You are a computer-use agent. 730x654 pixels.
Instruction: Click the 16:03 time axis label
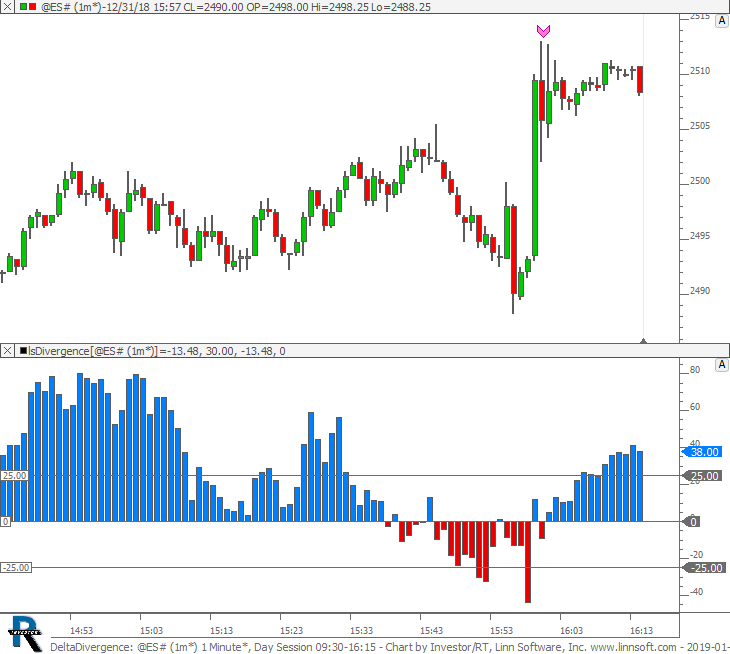point(571,631)
